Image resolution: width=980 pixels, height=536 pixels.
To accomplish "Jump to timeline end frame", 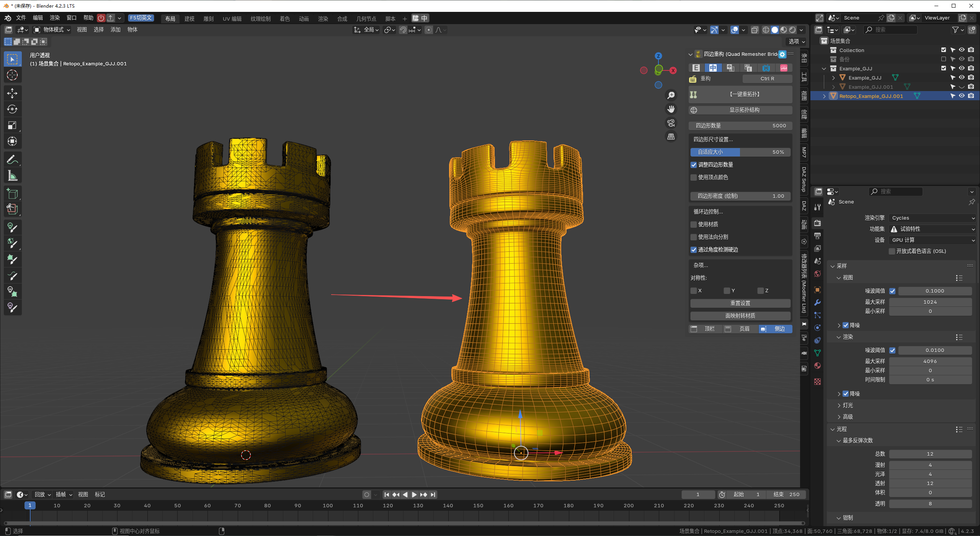I will tap(433, 495).
